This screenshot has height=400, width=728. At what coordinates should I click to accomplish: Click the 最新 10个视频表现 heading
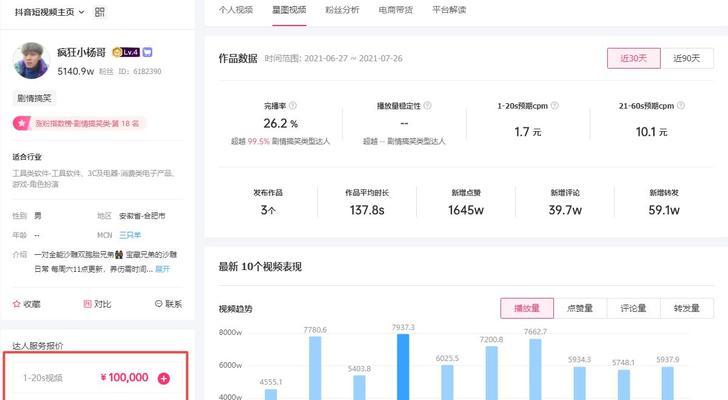[260, 267]
